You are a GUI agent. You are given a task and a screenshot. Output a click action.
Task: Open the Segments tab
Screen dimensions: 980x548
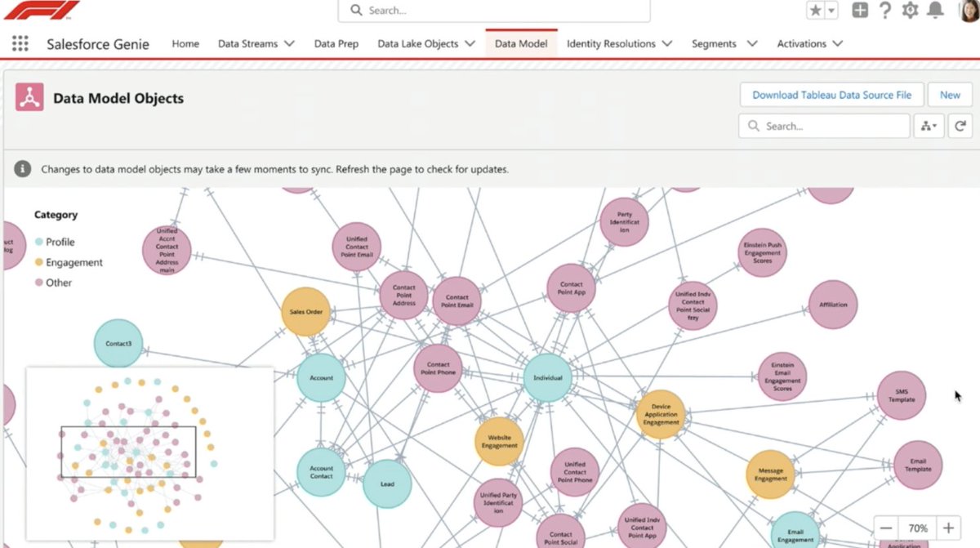click(x=714, y=43)
